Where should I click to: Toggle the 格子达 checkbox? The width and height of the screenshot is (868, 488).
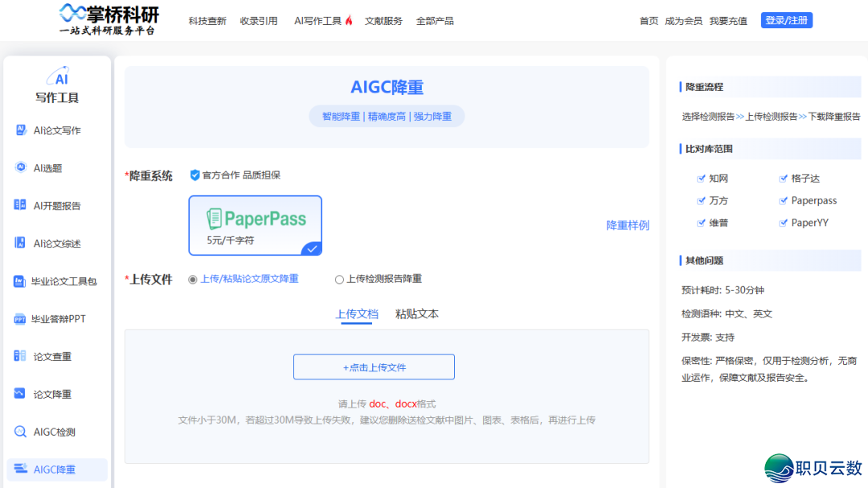coord(784,178)
